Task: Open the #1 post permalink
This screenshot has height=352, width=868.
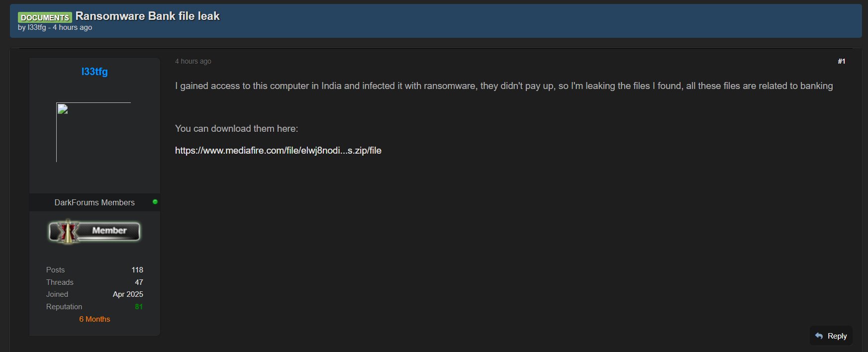Action: pyautogui.click(x=841, y=61)
